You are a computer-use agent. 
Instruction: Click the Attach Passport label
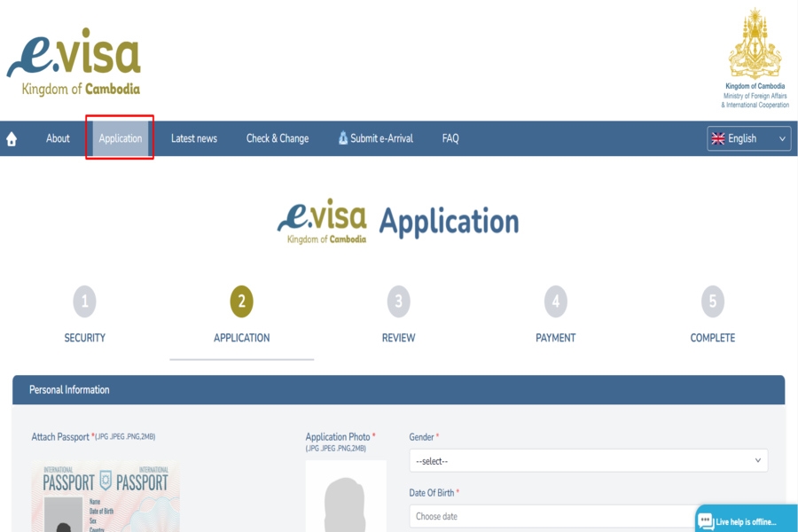(60, 437)
